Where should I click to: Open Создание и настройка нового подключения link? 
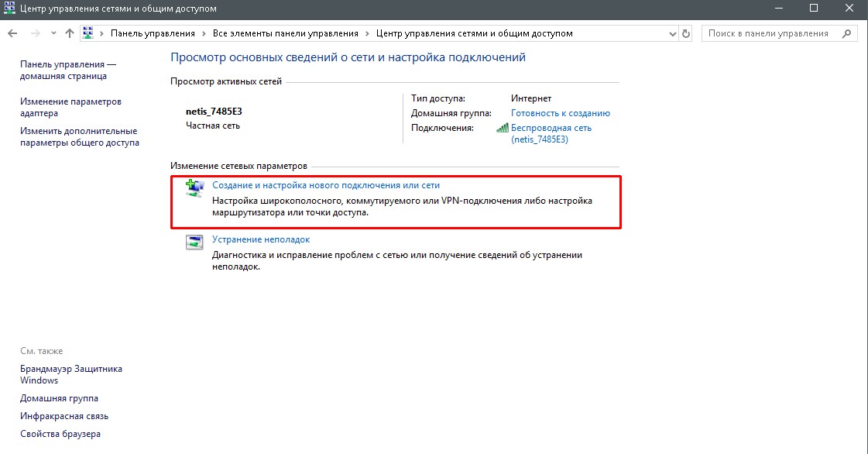[326, 185]
